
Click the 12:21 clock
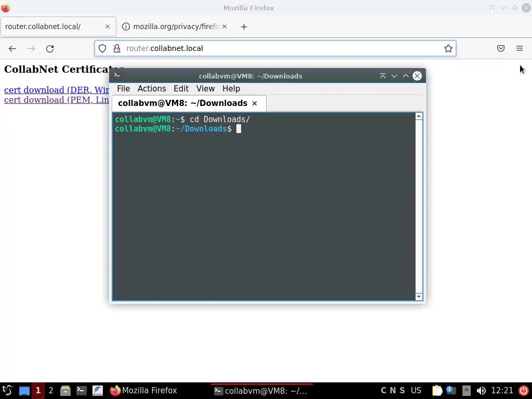coord(502,391)
